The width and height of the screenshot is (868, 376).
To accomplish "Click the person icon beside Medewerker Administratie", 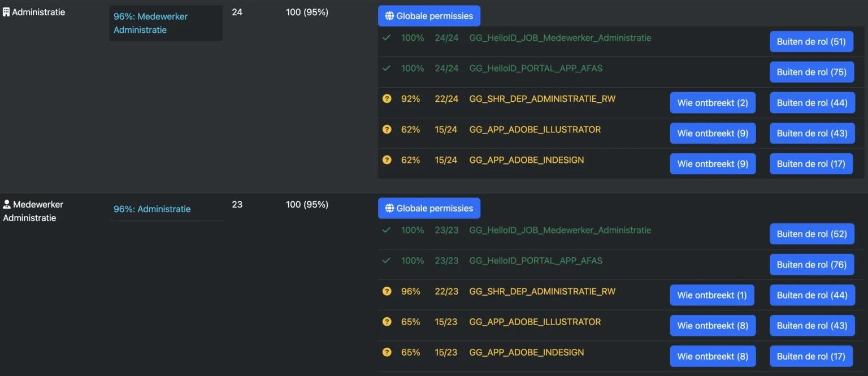I will [x=6, y=204].
